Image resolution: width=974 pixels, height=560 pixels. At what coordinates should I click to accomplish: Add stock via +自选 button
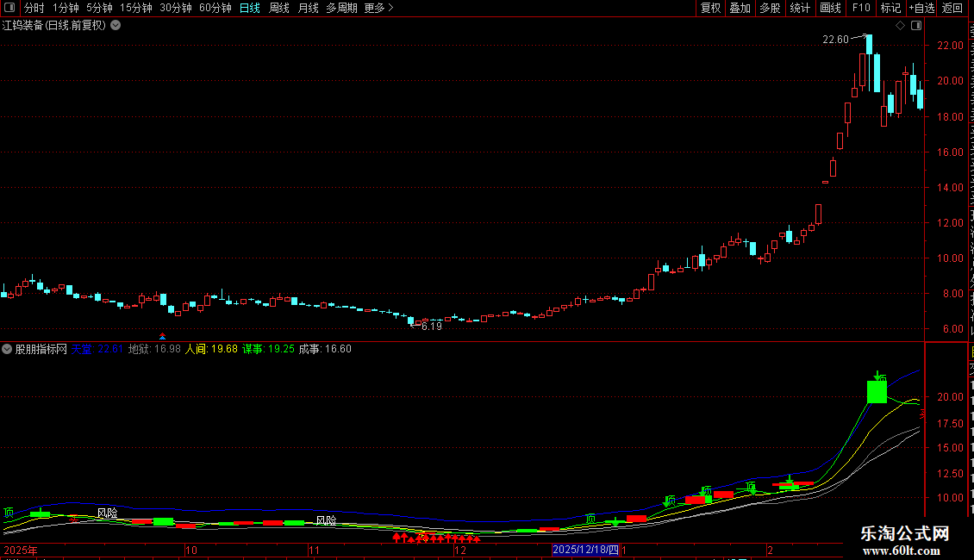[921, 8]
